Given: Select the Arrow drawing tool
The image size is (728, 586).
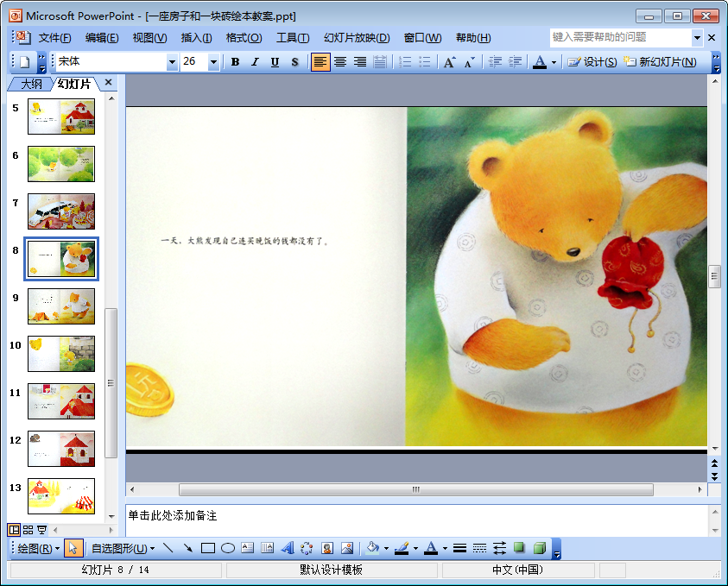Looking at the screenshot, I should click(188, 548).
